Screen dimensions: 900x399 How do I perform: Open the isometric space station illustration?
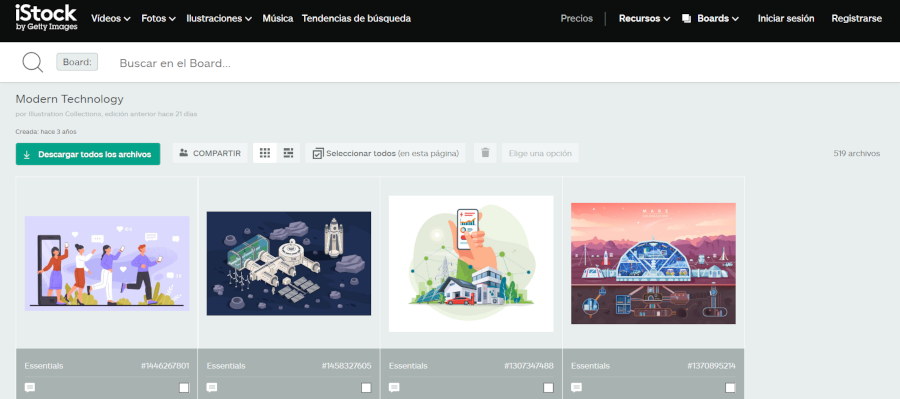click(x=289, y=264)
